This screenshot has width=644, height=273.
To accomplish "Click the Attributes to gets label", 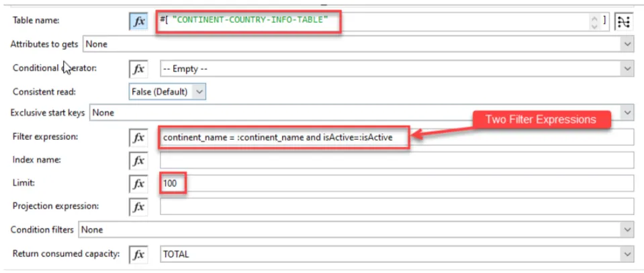I will (x=44, y=44).
